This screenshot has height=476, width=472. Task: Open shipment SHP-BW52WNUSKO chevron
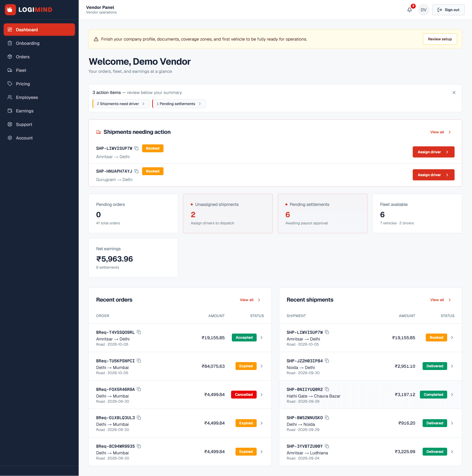452,423
